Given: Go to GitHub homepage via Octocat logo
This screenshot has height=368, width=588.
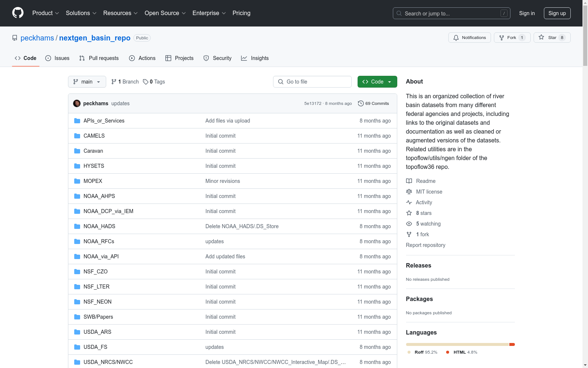Looking at the screenshot, I should pos(18,13).
